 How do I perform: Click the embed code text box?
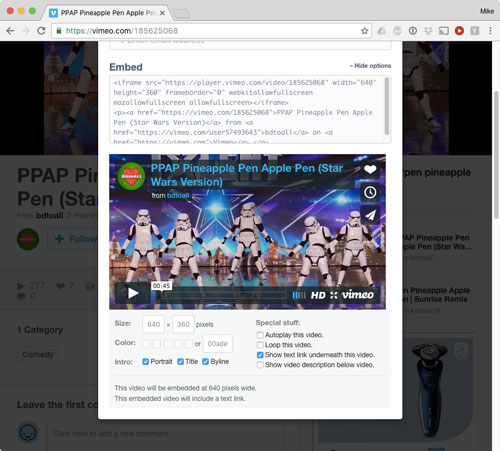point(250,110)
